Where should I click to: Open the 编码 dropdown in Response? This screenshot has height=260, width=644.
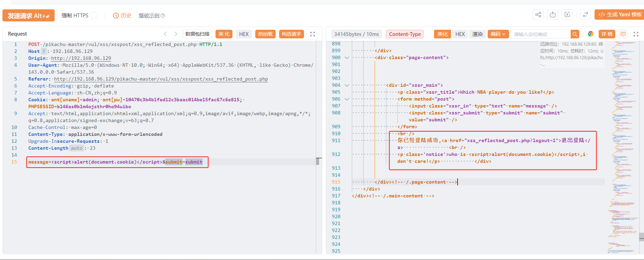coord(498,34)
